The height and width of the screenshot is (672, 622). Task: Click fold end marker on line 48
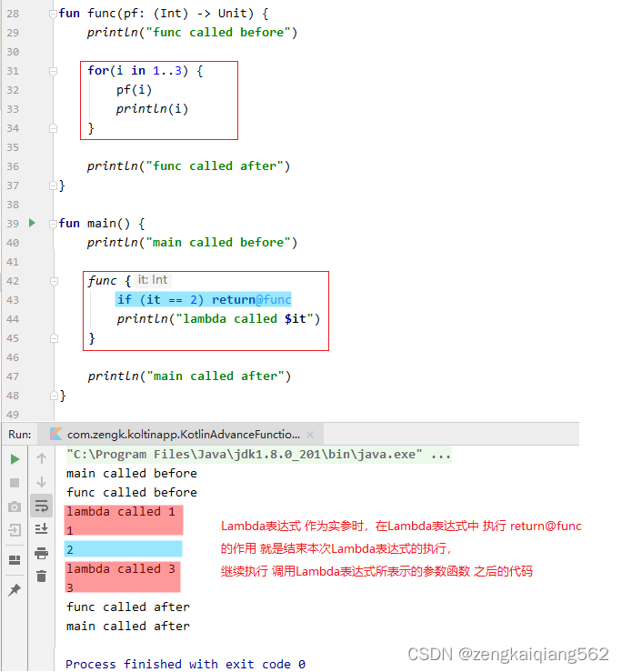click(x=54, y=396)
